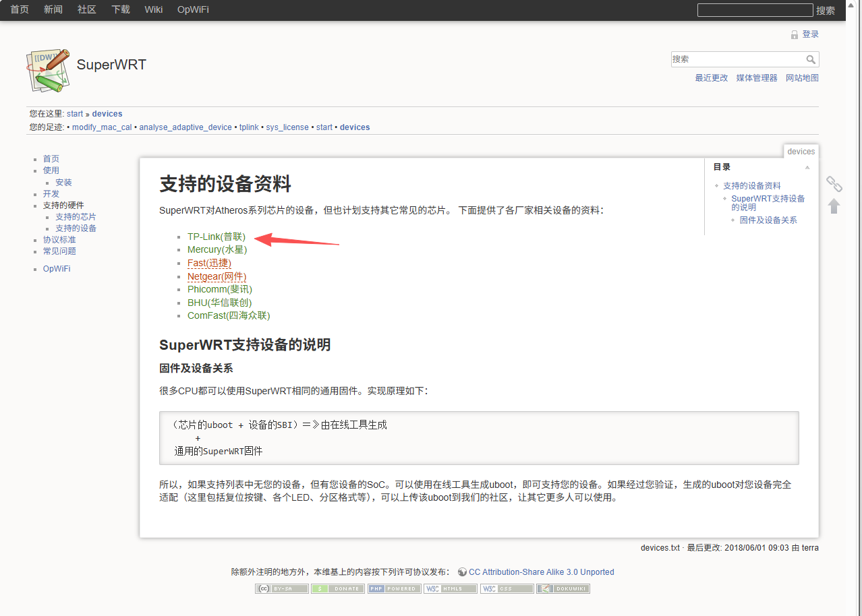Screen dimensions: 862x616
Task: Open the Fast(迅捷) device link
Action: coord(209,263)
